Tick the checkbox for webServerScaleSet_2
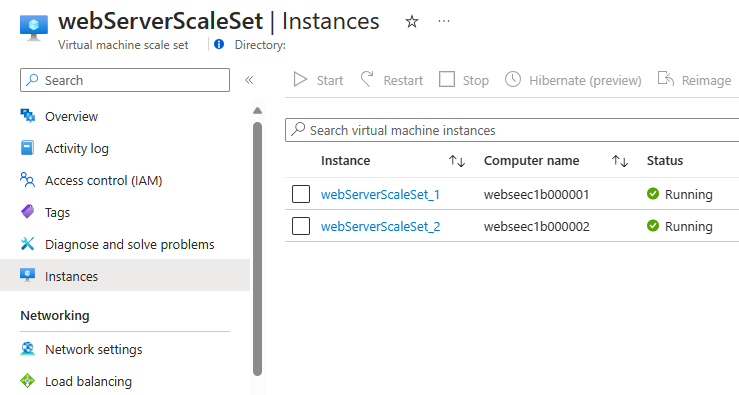Viewport: 739px width, 395px height. click(301, 226)
